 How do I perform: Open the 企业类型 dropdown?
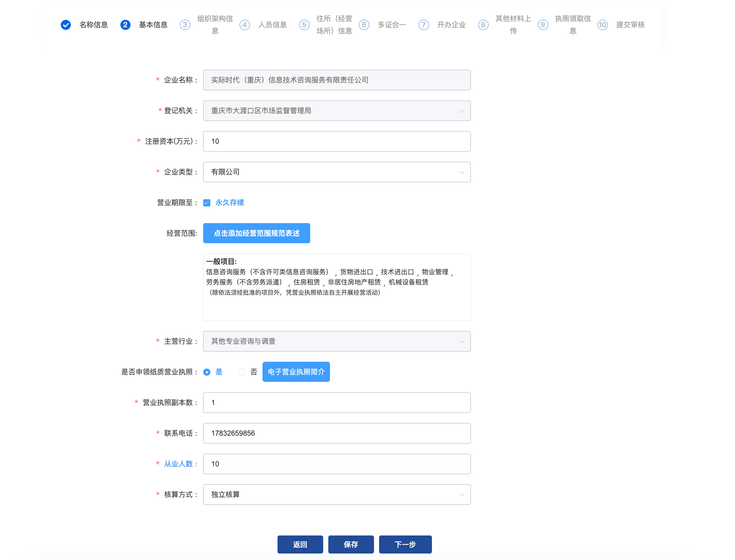(336, 172)
